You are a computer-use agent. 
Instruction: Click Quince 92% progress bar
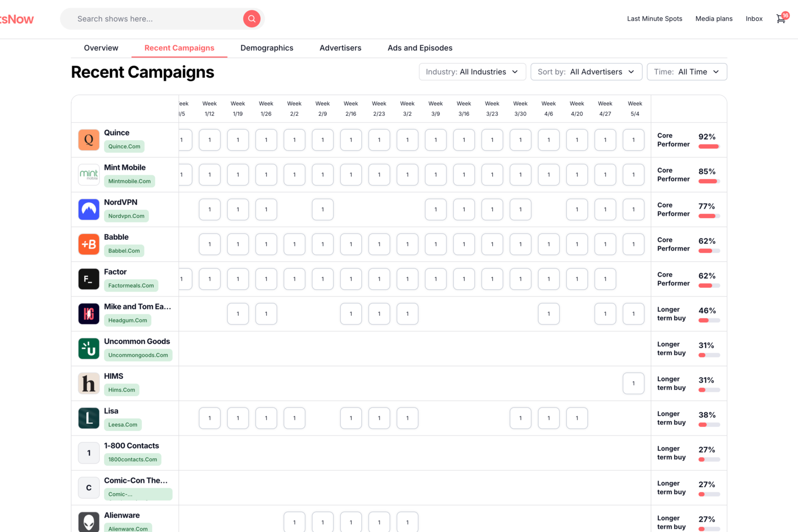pyautogui.click(x=709, y=147)
